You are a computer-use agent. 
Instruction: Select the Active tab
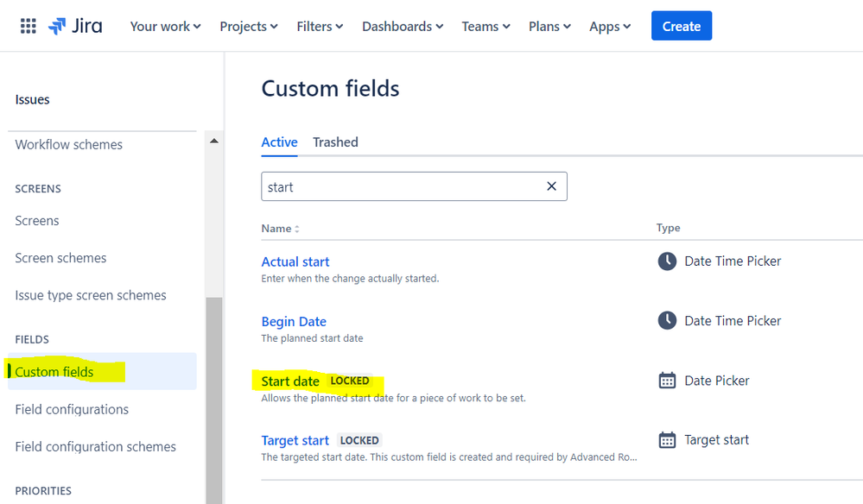coord(279,142)
